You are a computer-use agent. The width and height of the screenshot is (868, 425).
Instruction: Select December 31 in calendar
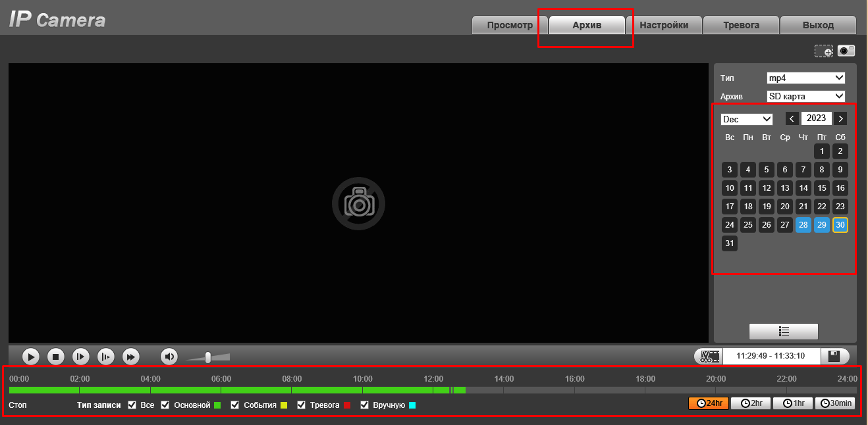730,243
